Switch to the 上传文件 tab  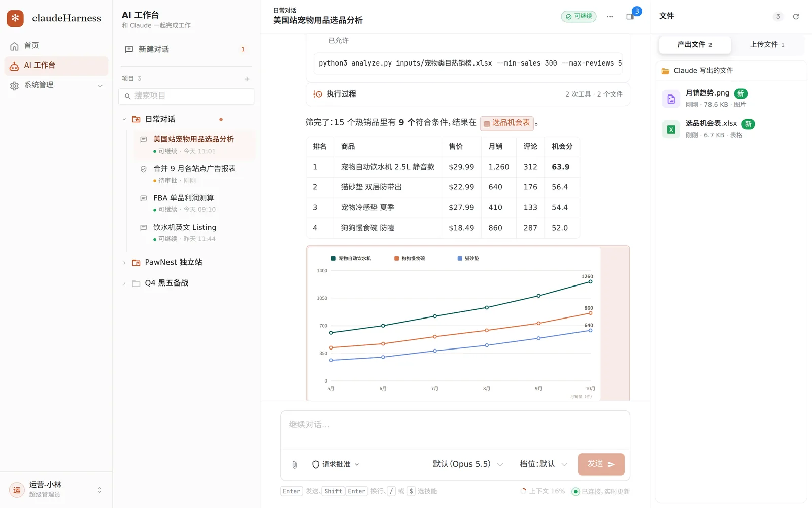[x=767, y=45]
